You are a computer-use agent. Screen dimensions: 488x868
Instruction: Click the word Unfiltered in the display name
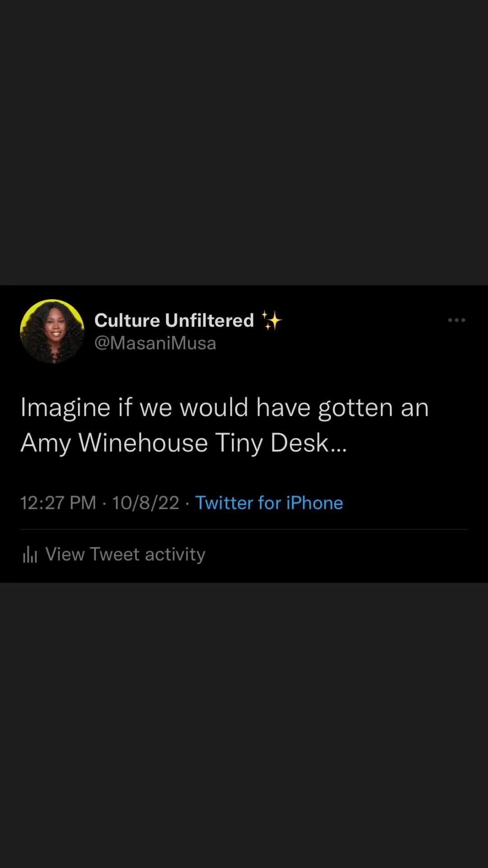tap(209, 321)
